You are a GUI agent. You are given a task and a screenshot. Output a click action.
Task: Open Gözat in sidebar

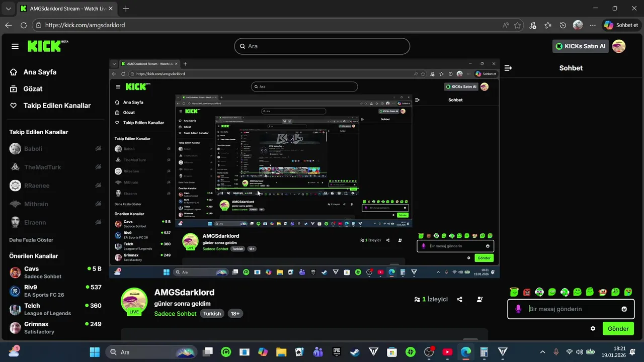coord(26,88)
